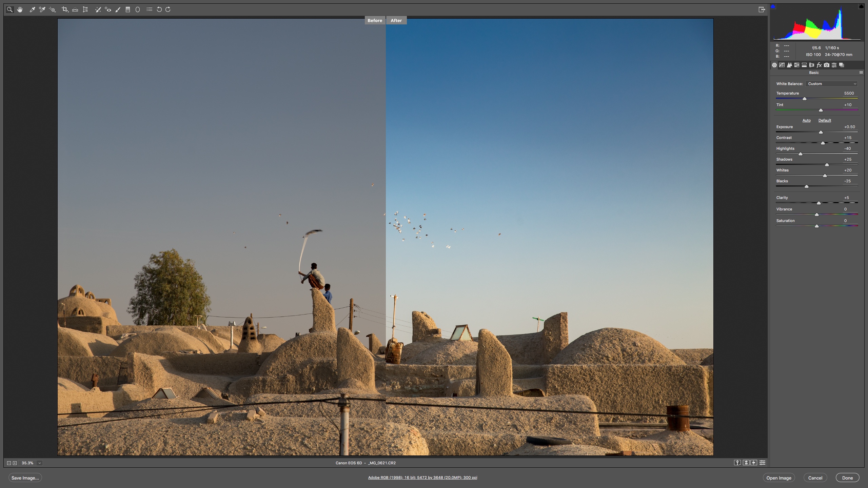
Task: Select the Straighten level tool
Action: click(x=75, y=9)
